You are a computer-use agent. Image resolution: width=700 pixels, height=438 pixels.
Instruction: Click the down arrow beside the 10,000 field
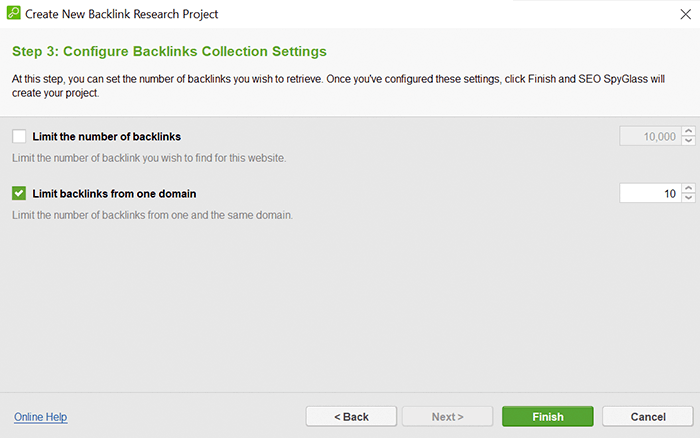tap(689, 141)
